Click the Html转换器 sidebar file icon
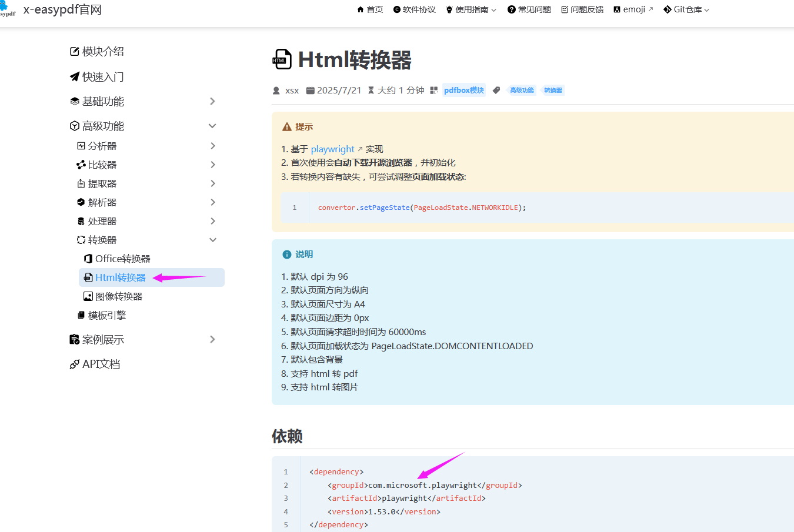This screenshot has height=532, width=794. coord(88,277)
